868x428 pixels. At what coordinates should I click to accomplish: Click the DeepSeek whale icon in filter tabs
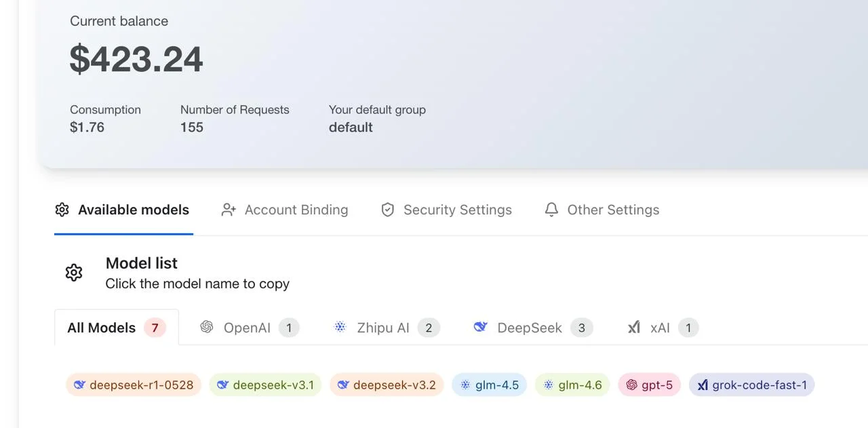click(481, 328)
